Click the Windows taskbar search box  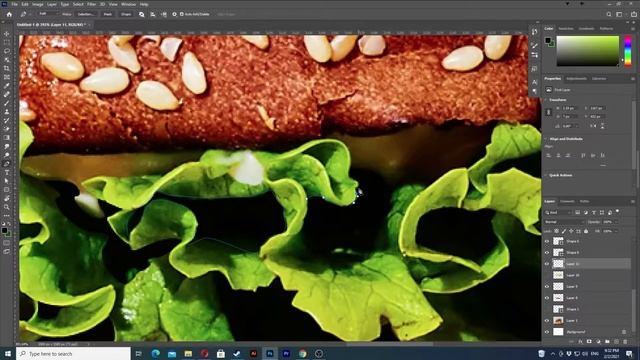pos(73,353)
